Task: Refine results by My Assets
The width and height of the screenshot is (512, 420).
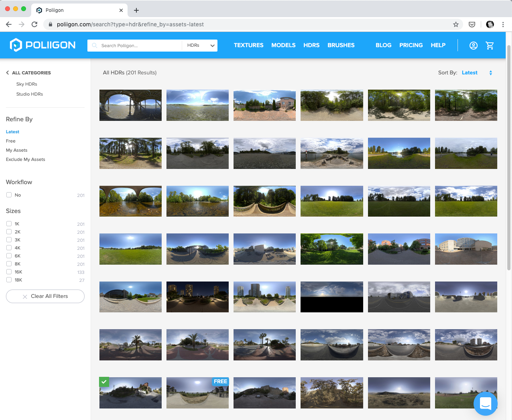Action: (x=16, y=150)
